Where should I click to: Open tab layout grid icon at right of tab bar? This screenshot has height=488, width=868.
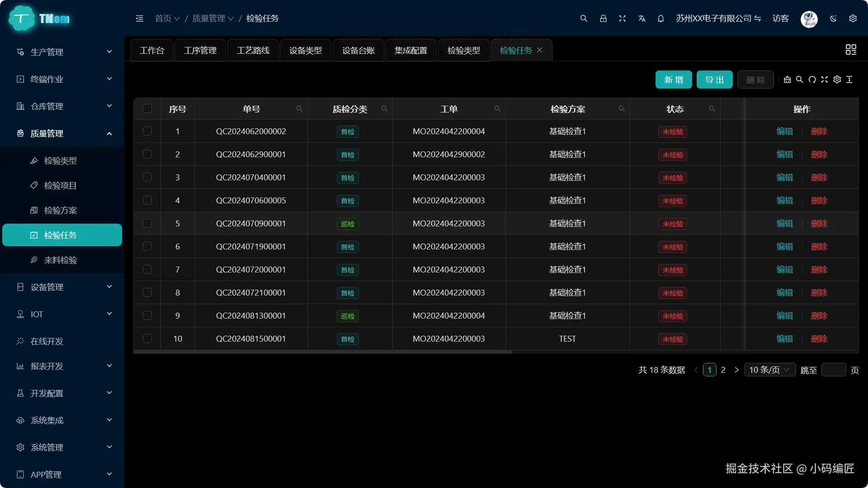(x=851, y=50)
